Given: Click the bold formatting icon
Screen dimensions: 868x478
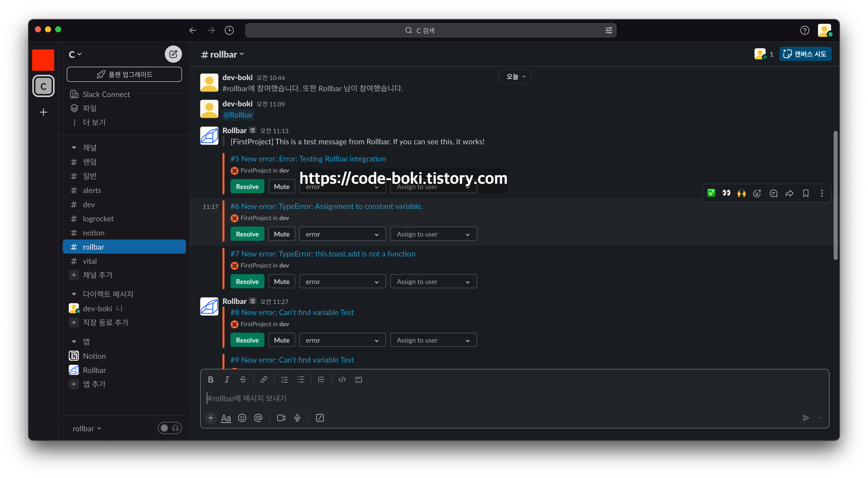Looking at the screenshot, I should 210,380.
